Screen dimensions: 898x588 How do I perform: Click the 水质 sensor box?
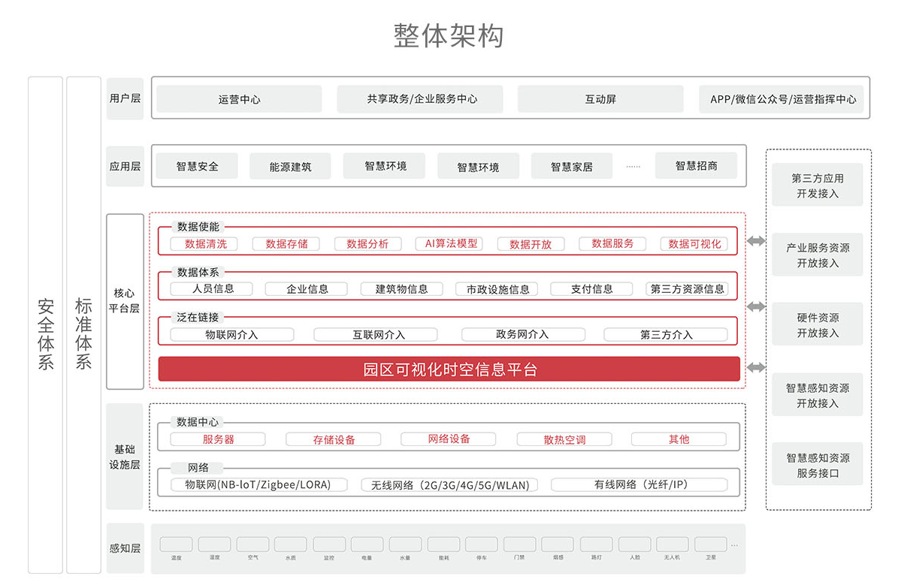(x=290, y=544)
